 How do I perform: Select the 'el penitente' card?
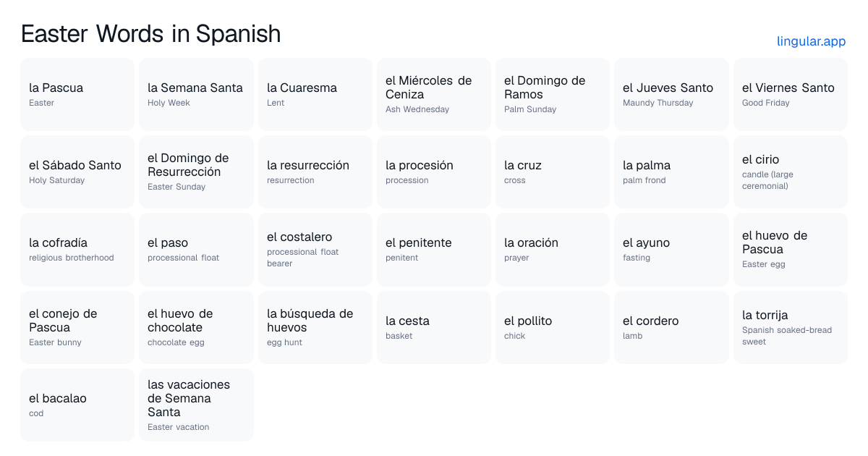(x=434, y=249)
